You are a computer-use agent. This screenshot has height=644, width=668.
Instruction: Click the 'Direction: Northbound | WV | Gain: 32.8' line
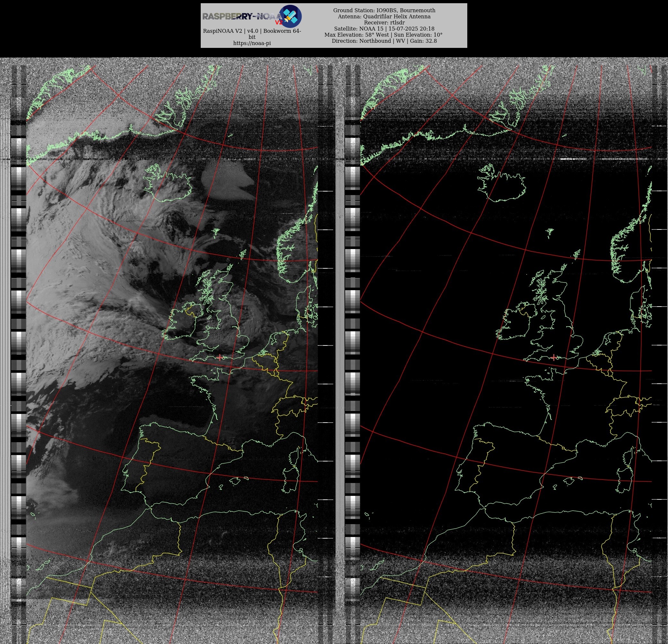[384, 41]
